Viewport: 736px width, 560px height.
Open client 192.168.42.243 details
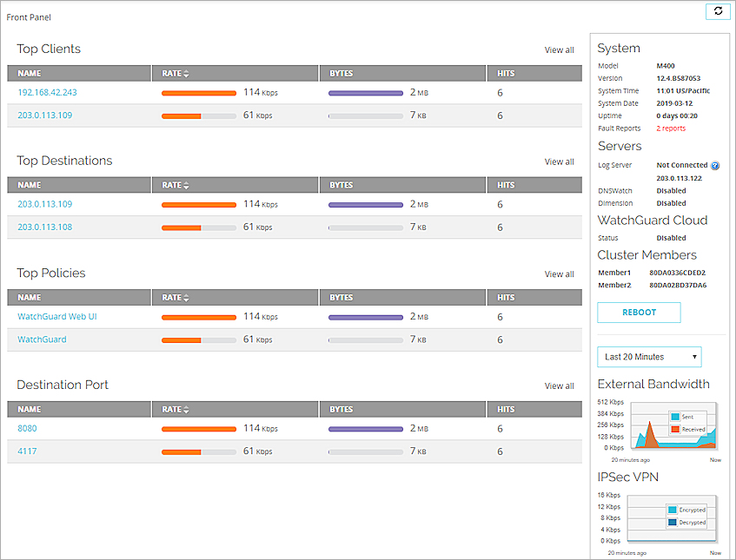tap(47, 92)
